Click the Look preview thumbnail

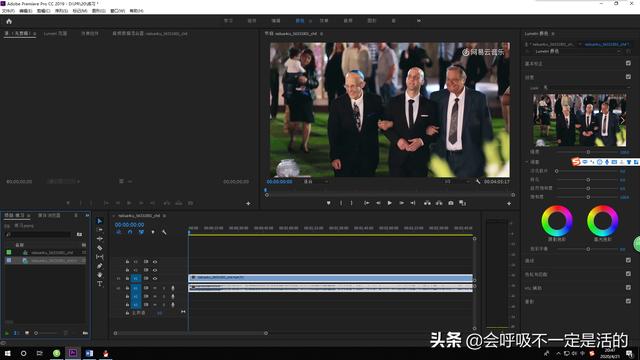point(580,120)
